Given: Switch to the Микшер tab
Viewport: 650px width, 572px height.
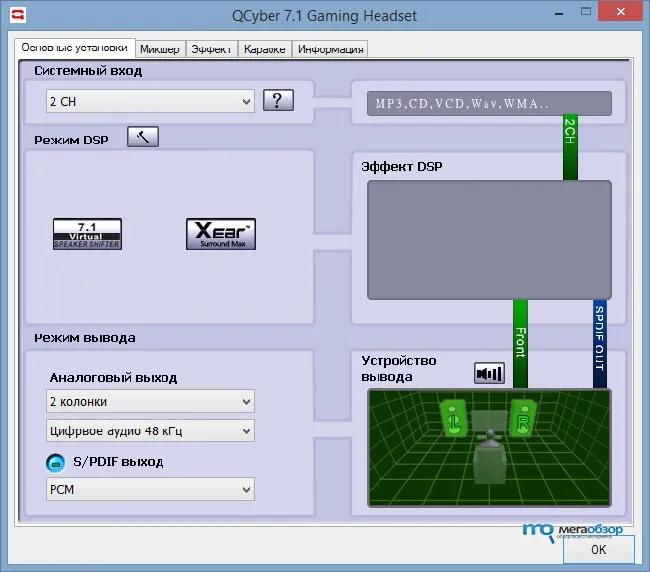Looking at the screenshot, I should click(x=160, y=49).
